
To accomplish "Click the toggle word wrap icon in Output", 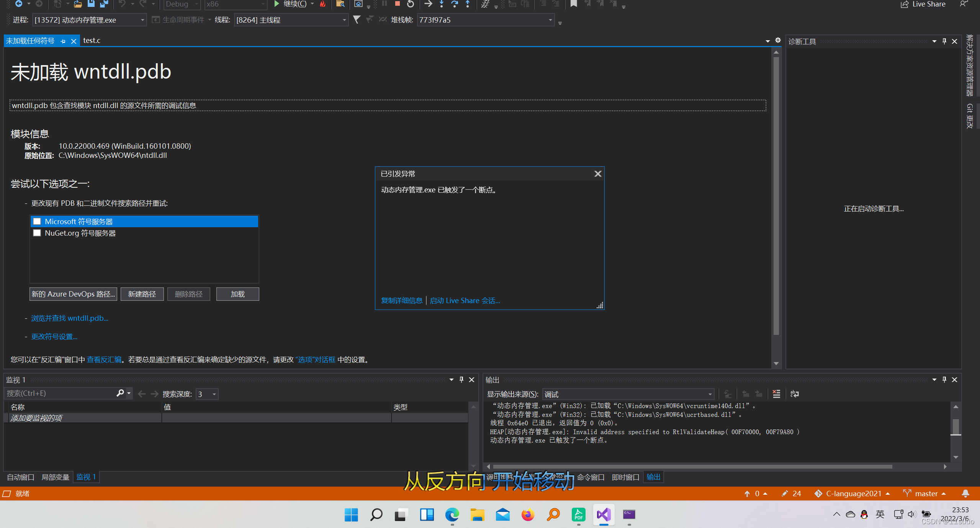I will pos(795,394).
